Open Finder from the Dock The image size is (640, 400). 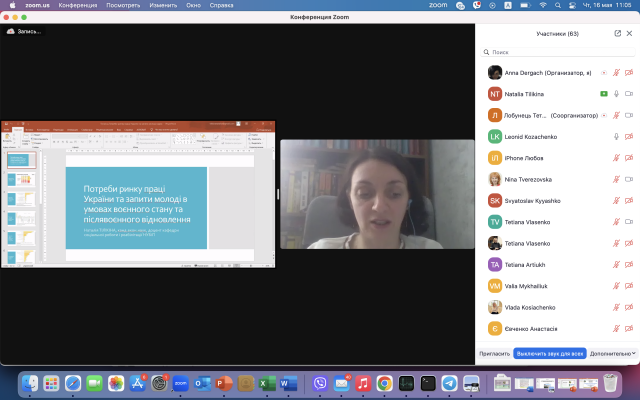pyautogui.click(x=30, y=383)
